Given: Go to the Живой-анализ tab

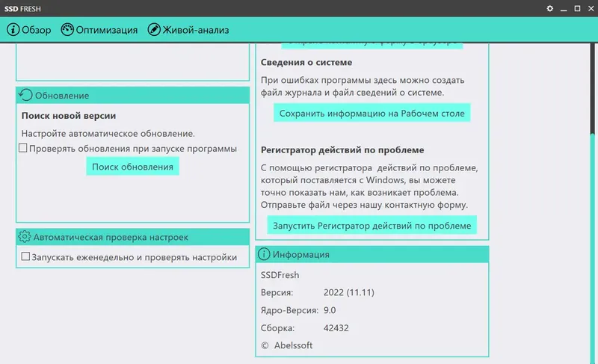Looking at the screenshot, I should [188, 30].
